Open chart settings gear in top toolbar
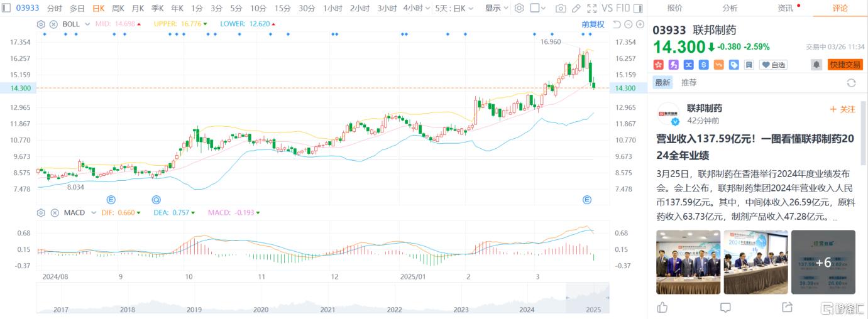 pyautogui.click(x=519, y=8)
